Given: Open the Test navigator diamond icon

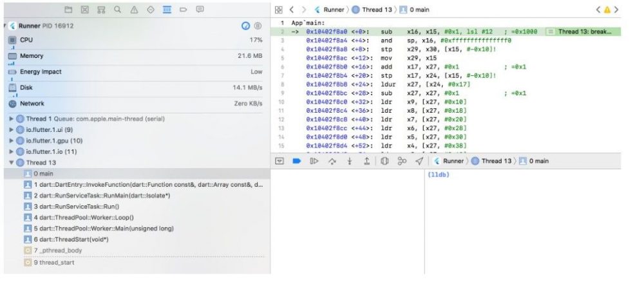Looking at the screenshot, I should click(x=150, y=10).
